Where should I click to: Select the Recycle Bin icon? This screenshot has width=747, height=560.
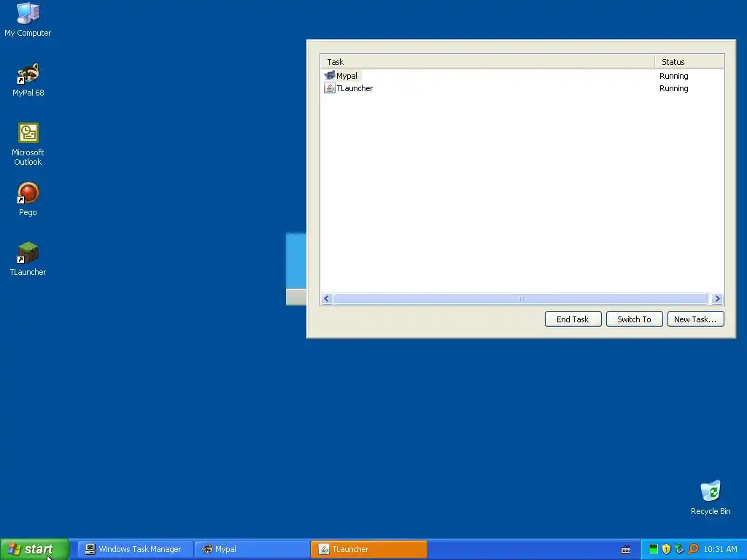(x=711, y=498)
